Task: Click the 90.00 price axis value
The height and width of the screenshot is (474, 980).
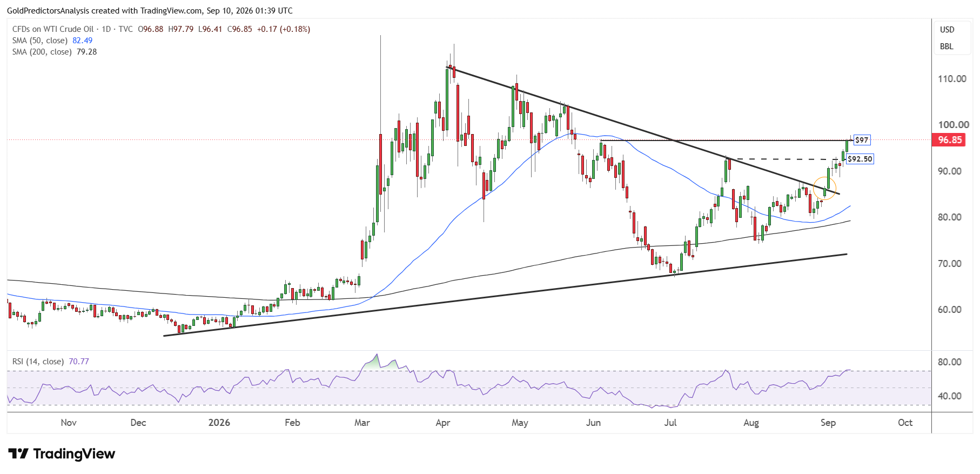Action: 950,171
